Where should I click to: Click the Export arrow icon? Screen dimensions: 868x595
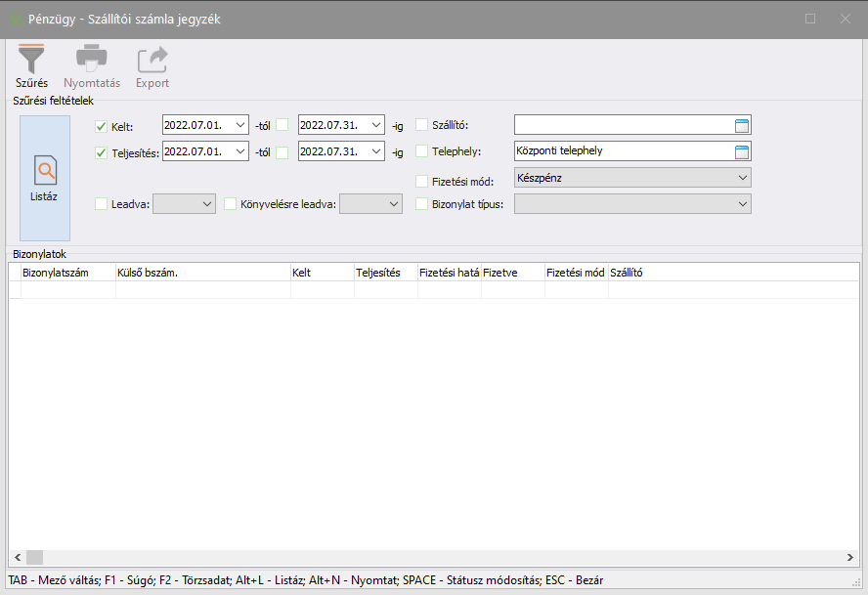[x=152, y=61]
